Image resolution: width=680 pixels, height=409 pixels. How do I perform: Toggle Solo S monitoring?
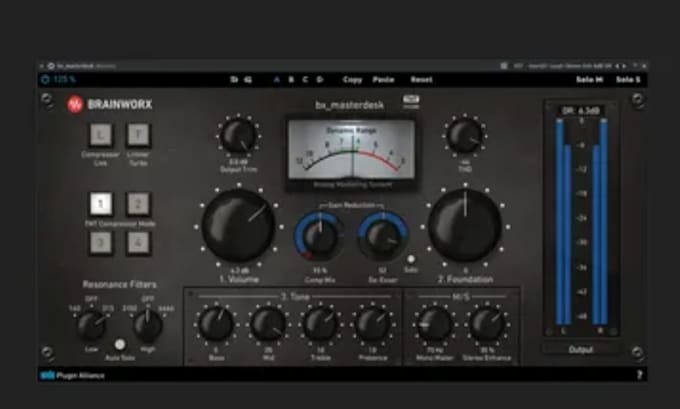tap(628, 79)
